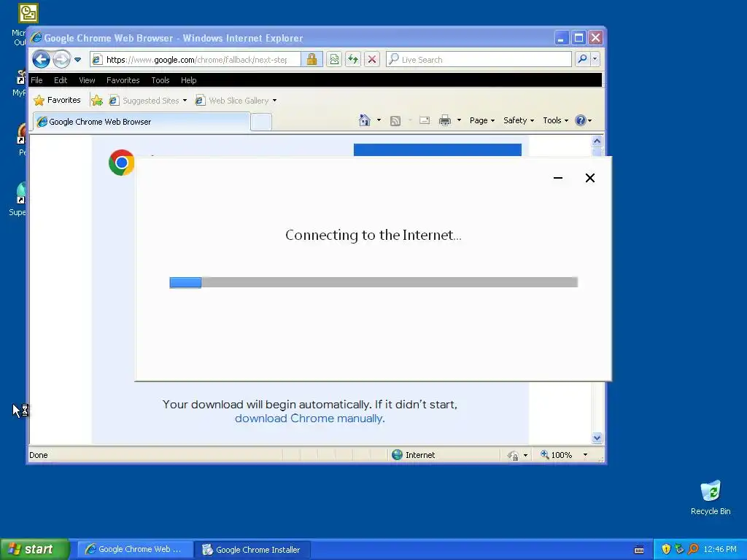The image size is (747, 560).
Task: Open recent pages dropdown beside navigation arrows
Action: pos(77,60)
